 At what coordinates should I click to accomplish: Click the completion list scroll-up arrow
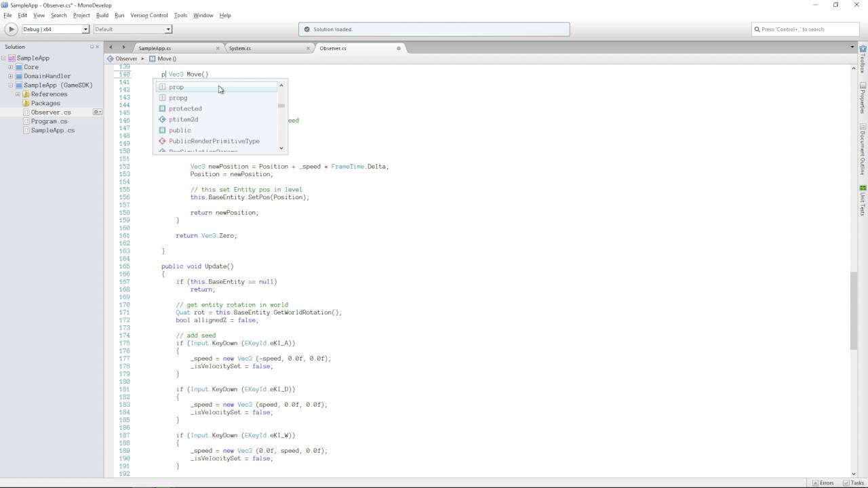tap(281, 85)
